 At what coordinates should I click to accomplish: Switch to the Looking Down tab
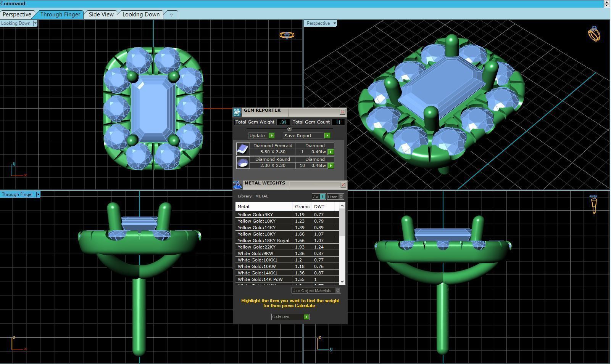pos(141,14)
